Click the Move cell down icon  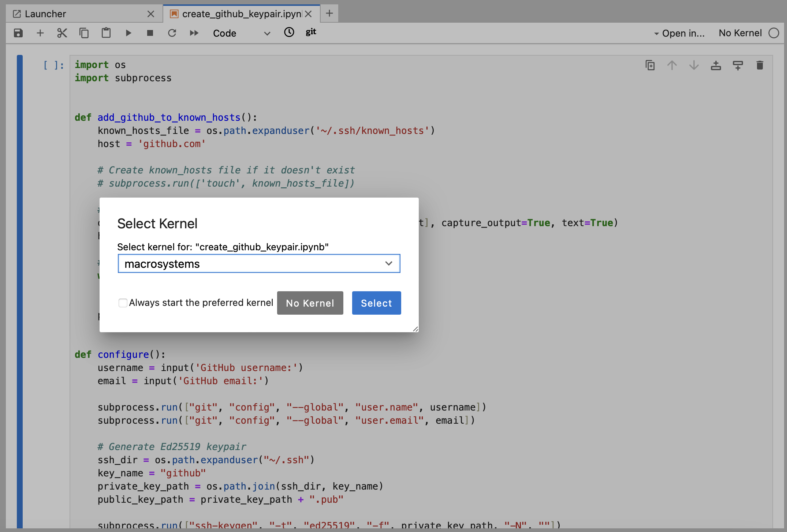tap(693, 65)
